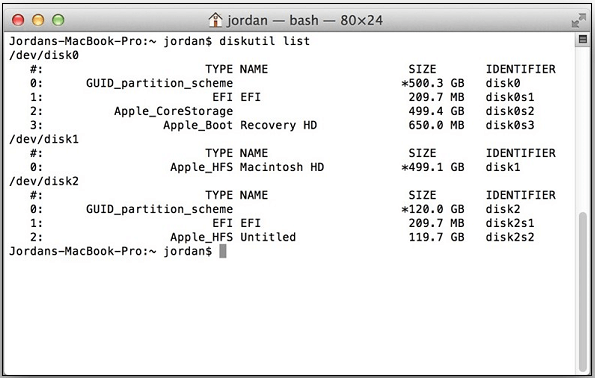
Task: Click the '/dev/disk0' line
Action: coord(44,55)
